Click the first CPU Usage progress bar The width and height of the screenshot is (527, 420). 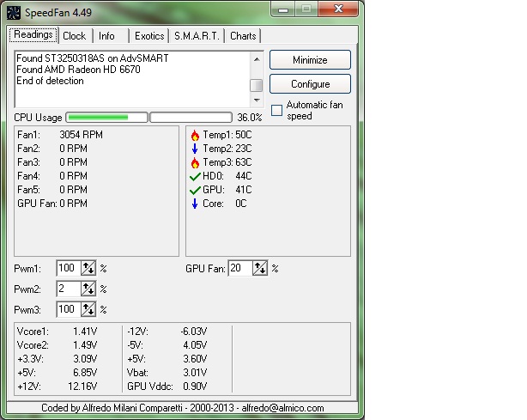coord(107,118)
